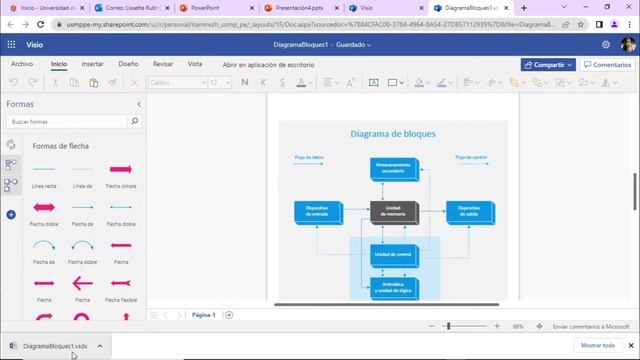Collapse the Formas panel chevron
The height and width of the screenshot is (360, 640).
click(139, 104)
